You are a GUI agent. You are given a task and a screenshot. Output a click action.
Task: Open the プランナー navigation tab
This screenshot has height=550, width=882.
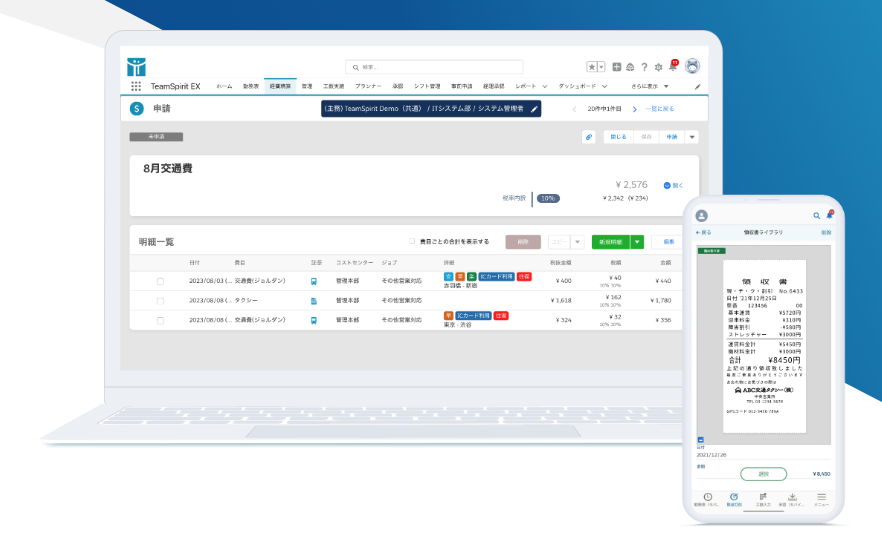(368, 87)
